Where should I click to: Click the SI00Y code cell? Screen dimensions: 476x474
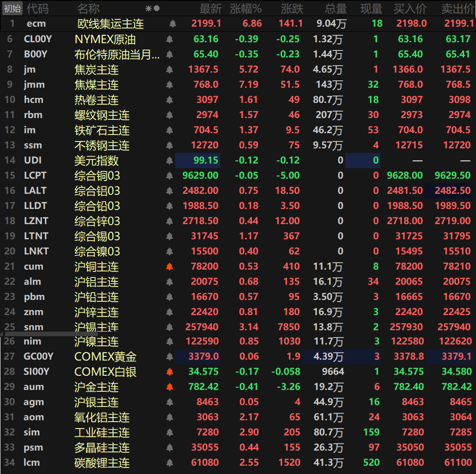click(x=36, y=372)
